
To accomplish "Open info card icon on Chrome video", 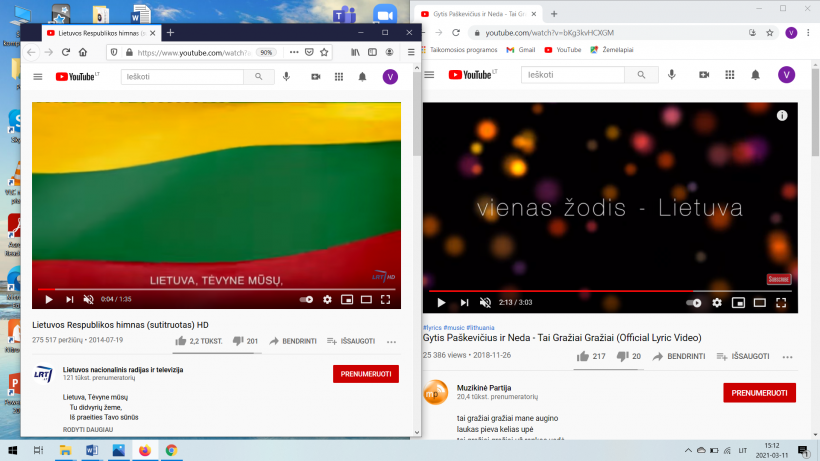I will pyautogui.click(x=782, y=116).
